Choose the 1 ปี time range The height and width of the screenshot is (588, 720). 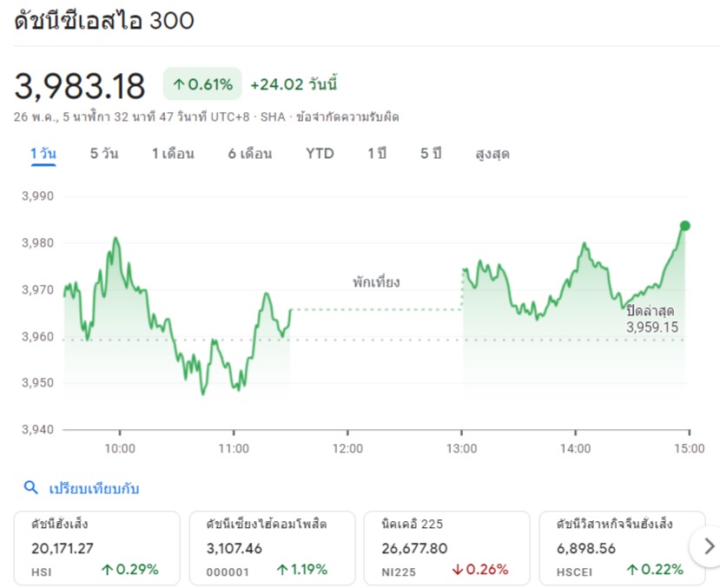coord(376,154)
